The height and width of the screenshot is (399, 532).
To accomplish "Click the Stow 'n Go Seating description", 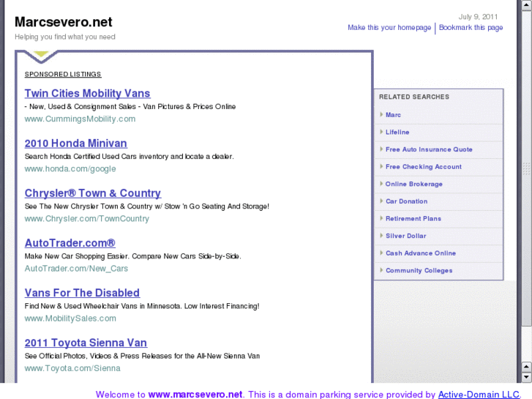I will pos(147,206).
